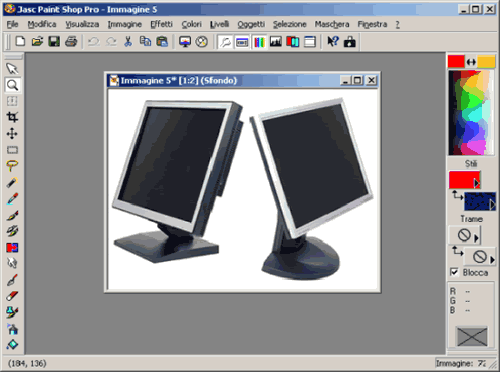
Task: Select the Mover tool
Action: 12,134
